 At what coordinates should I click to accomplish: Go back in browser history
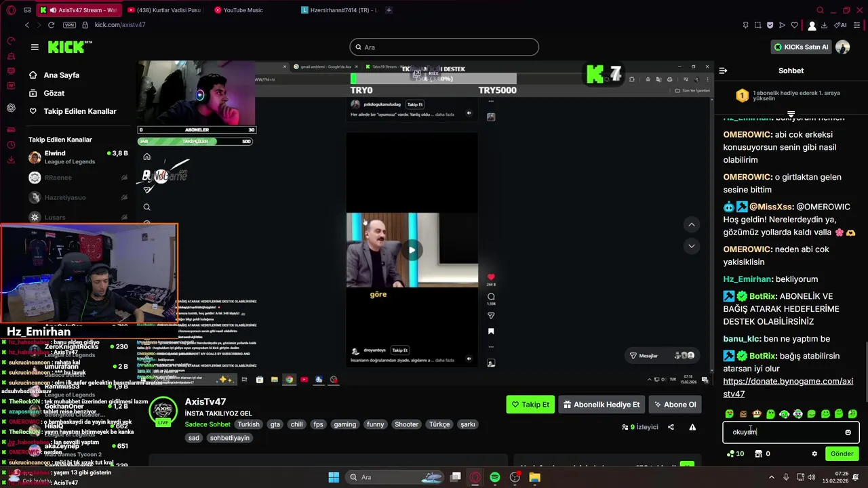click(26, 25)
